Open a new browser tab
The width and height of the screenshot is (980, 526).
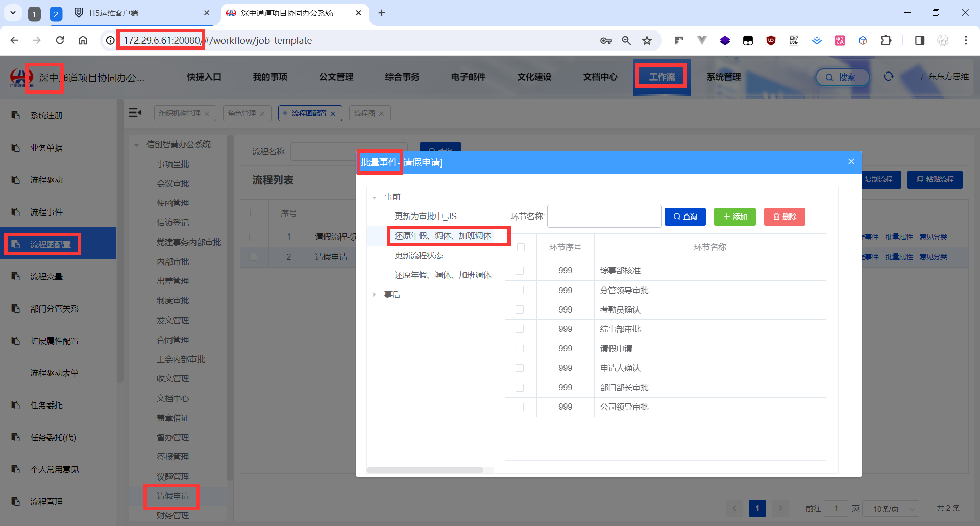click(382, 13)
